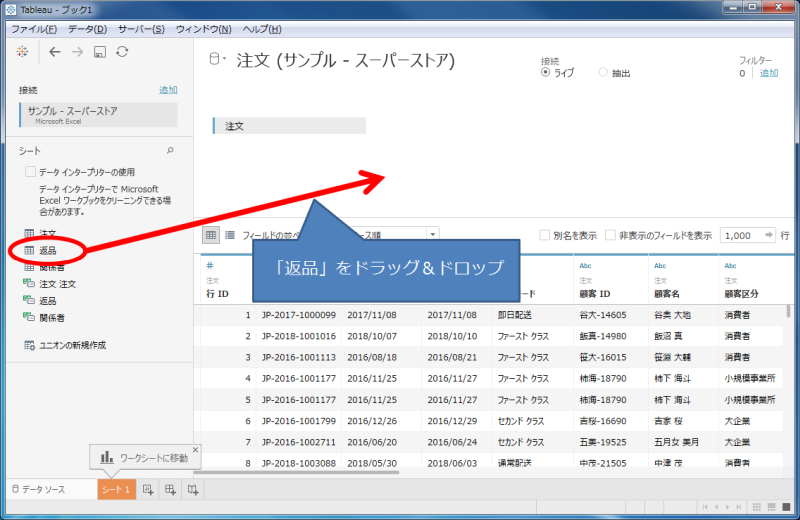Click the new worksheet icon
Screen dimensions: 800x520
click(147, 489)
